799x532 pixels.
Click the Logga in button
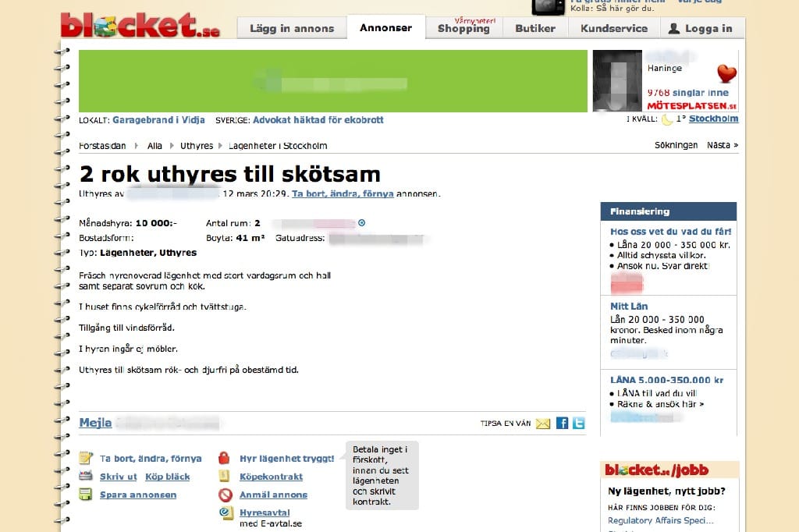(702, 29)
